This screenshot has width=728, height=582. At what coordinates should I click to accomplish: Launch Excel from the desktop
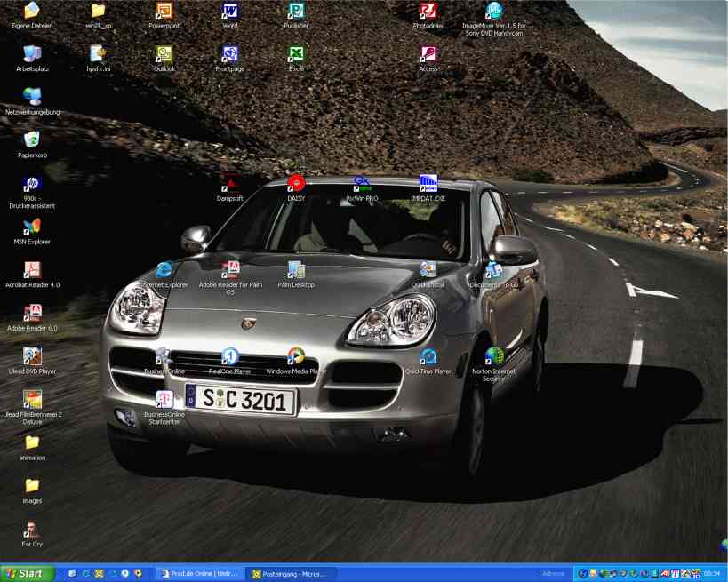pyautogui.click(x=296, y=54)
